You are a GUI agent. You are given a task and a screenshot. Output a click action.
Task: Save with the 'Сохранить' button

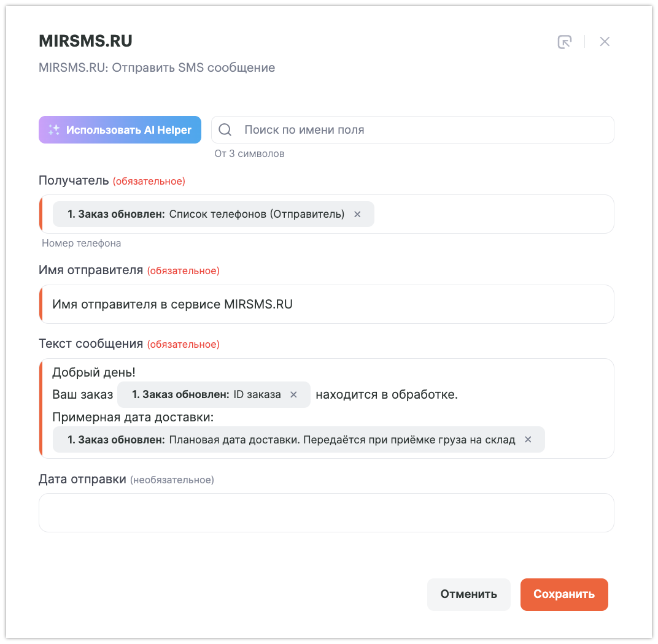[563, 594]
